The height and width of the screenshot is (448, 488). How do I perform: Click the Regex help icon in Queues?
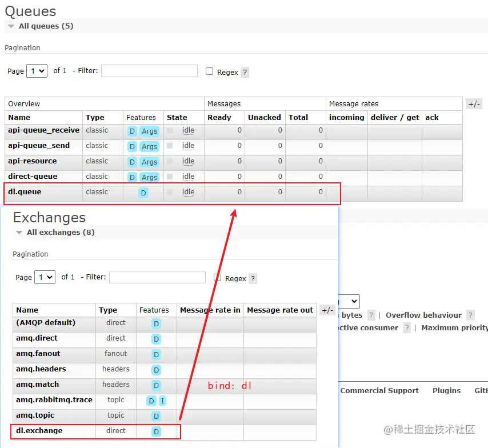point(245,72)
